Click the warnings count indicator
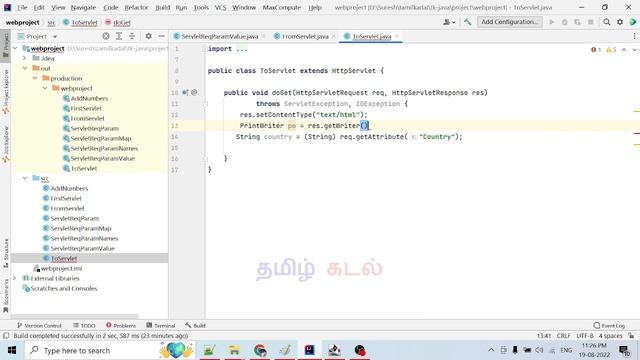The height and width of the screenshot is (360, 640). tap(611, 50)
